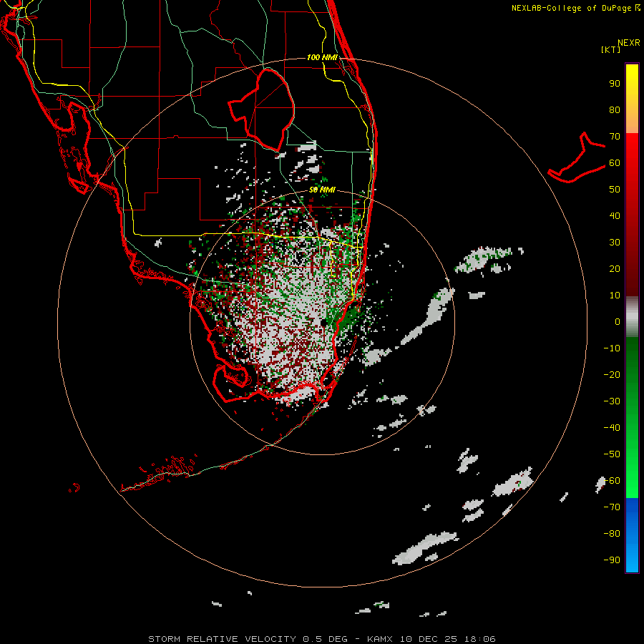Image resolution: width=644 pixels, height=644 pixels.
Task: Click the 0.5 DEG elevation text
Action: (x=325, y=639)
